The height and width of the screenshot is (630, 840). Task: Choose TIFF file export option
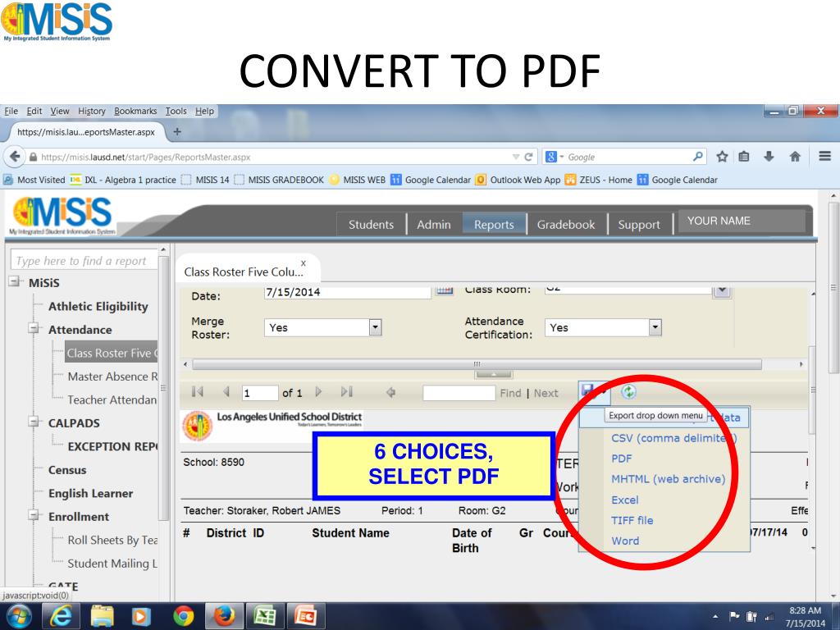click(x=632, y=520)
